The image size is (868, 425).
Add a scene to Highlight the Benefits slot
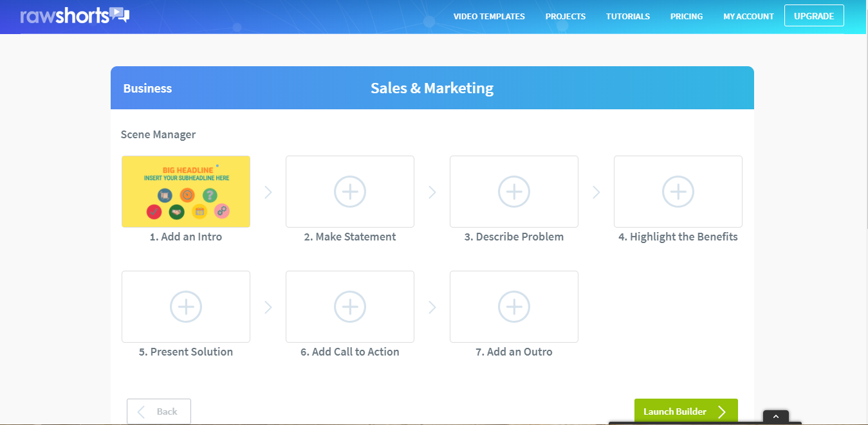(x=678, y=192)
